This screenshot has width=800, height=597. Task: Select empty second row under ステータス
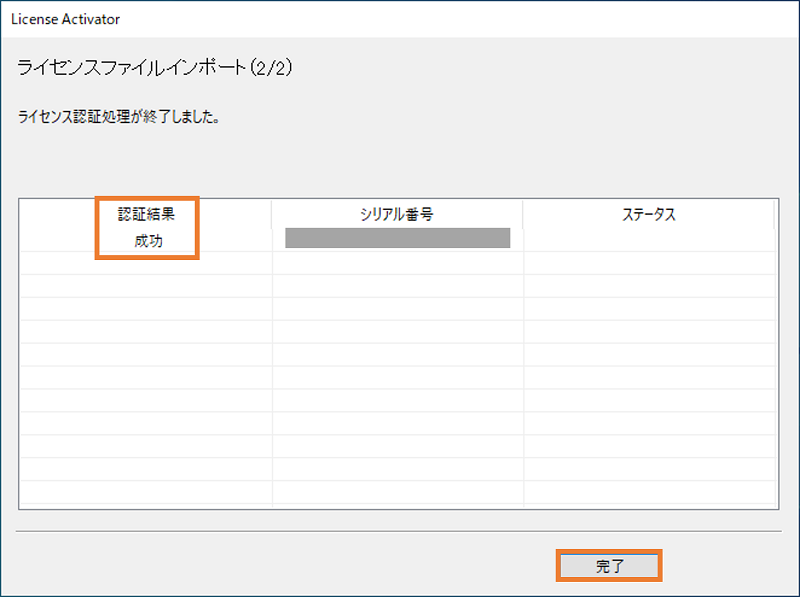649,263
